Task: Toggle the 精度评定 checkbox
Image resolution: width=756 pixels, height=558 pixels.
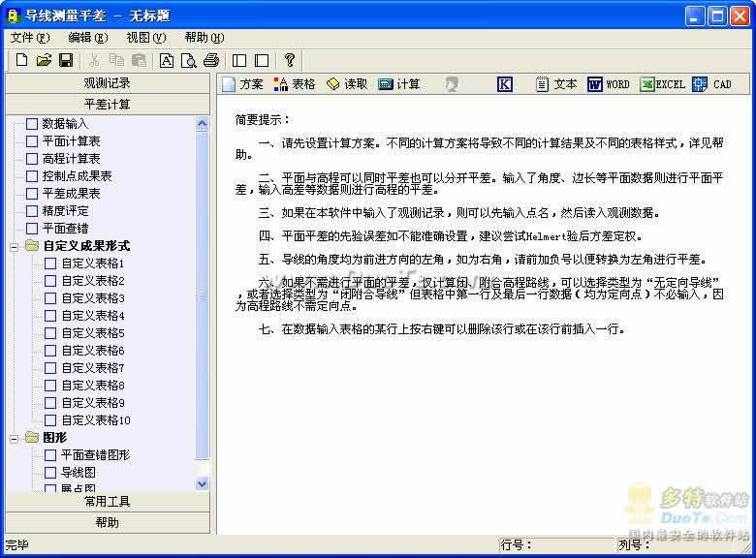Action: (x=32, y=211)
